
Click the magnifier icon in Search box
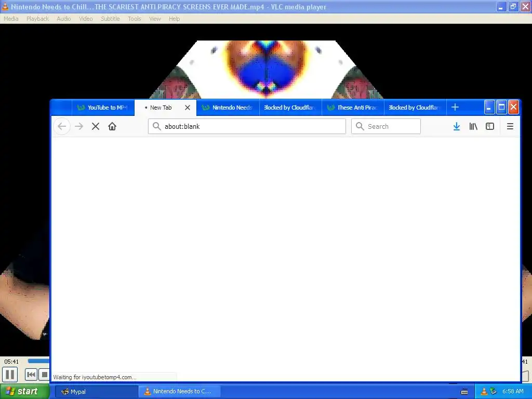pyautogui.click(x=360, y=126)
